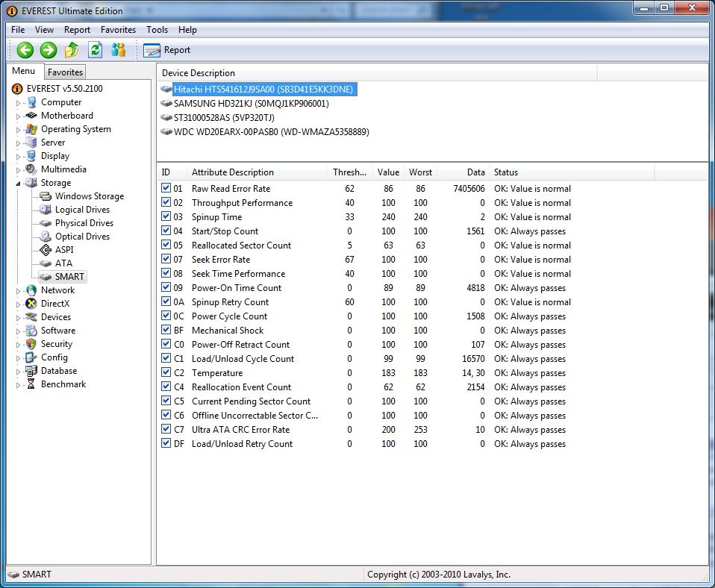Uncheck the Raw Read Error Rate checkbox
The width and height of the screenshot is (715, 588).
point(166,188)
